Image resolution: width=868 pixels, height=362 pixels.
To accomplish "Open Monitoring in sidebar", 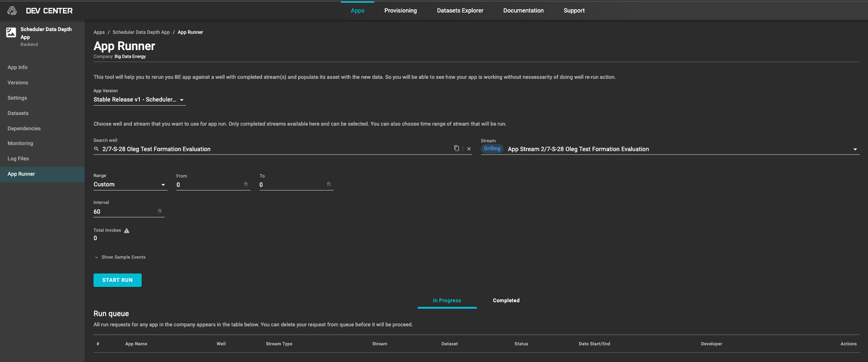I will coord(42,143).
